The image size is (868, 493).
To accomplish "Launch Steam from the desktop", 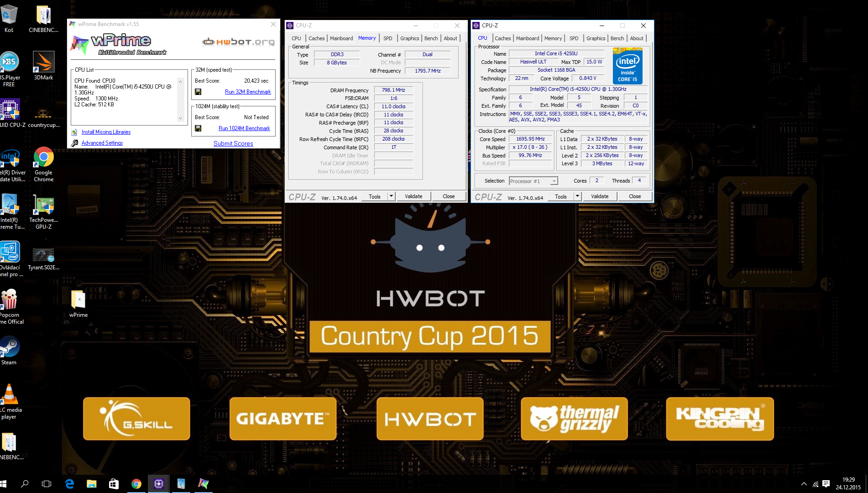I will (9, 350).
